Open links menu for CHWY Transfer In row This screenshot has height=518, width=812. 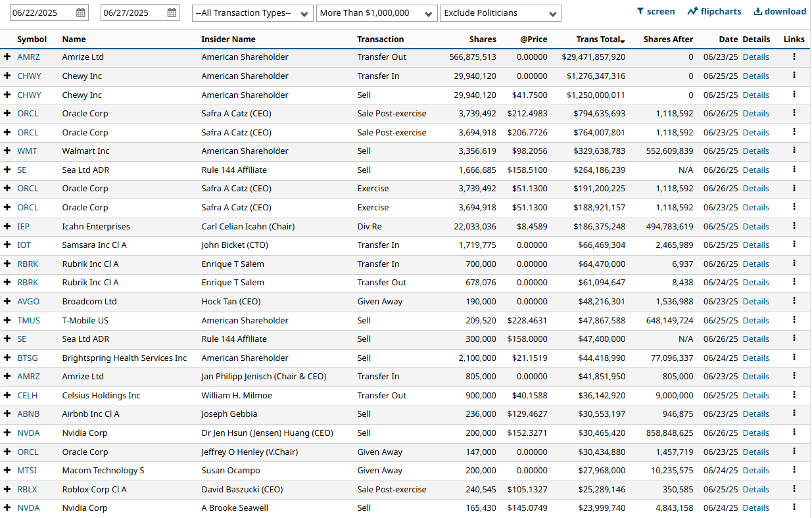pyautogui.click(x=794, y=76)
